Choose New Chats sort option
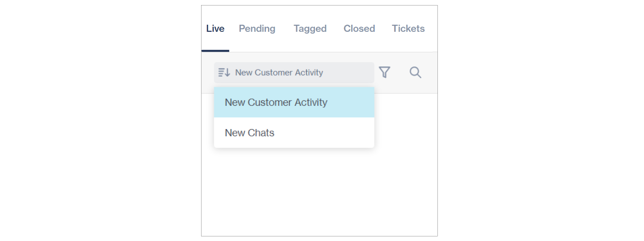644x241 pixels. coord(249,133)
